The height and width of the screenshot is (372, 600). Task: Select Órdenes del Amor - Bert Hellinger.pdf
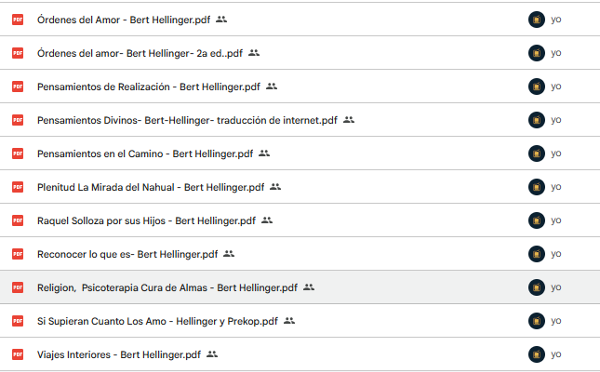[x=124, y=20]
